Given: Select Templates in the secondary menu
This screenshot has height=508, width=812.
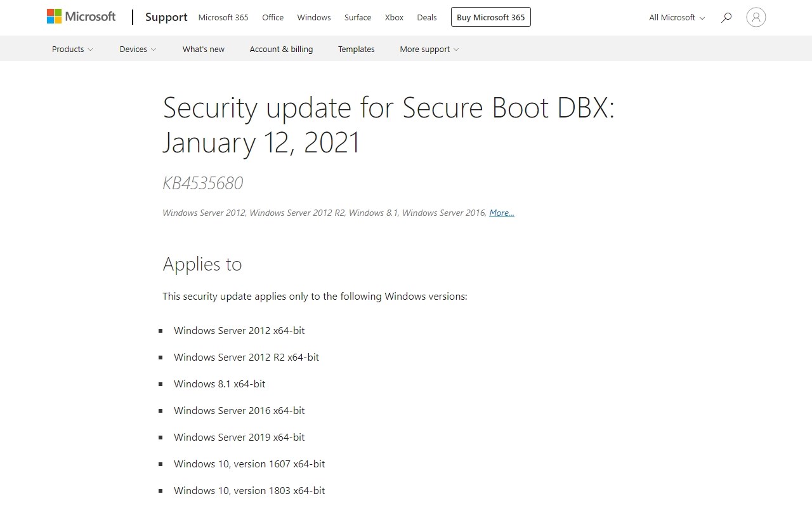Looking at the screenshot, I should pos(356,49).
